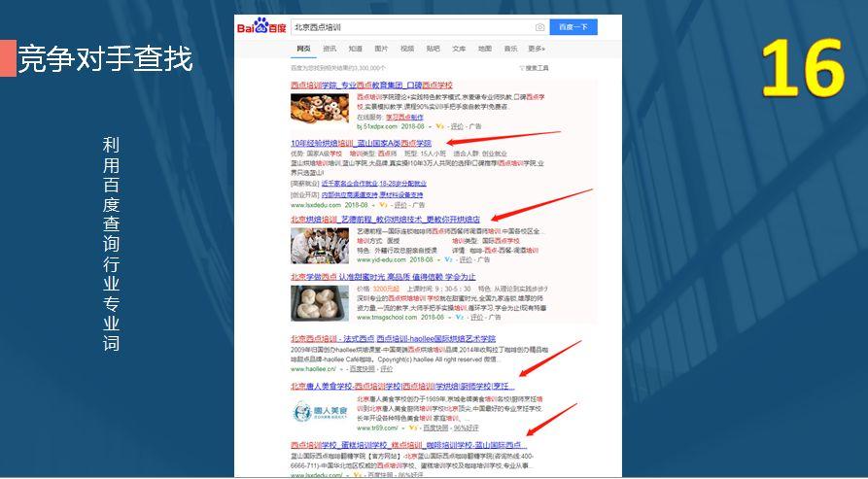Click V3 badge beside bj.51xdpx.com

tap(440, 126)
